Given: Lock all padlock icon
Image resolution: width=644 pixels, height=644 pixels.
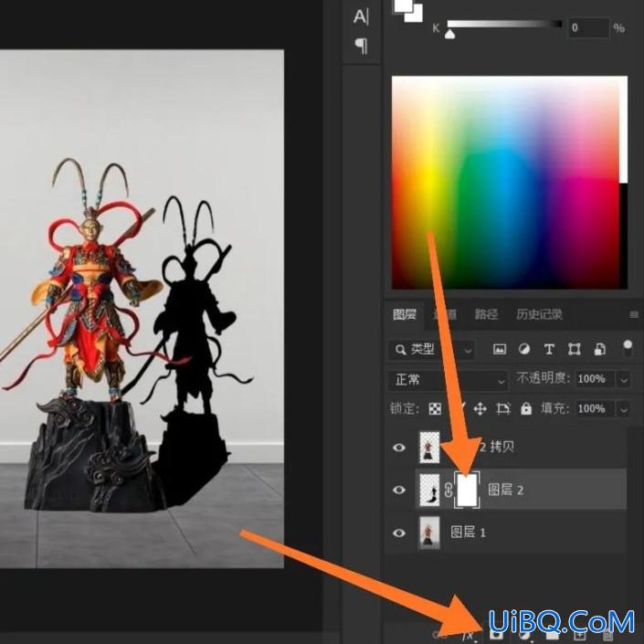Looking at the screenshot, I should click(526, 408).
